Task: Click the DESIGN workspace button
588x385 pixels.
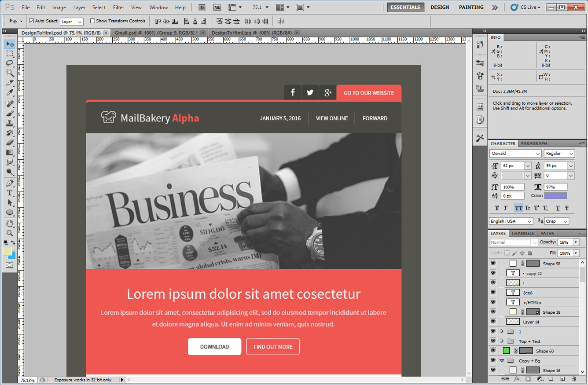Action: tap(440, 7)
